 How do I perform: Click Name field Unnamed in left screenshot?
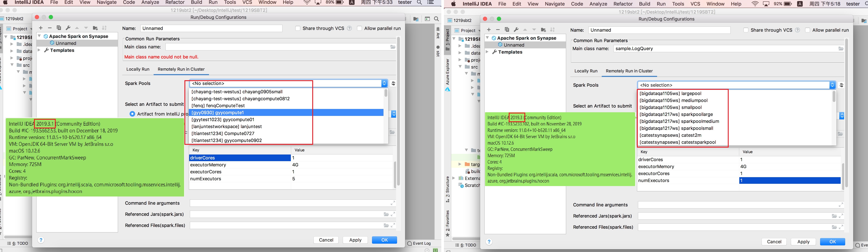212,28
